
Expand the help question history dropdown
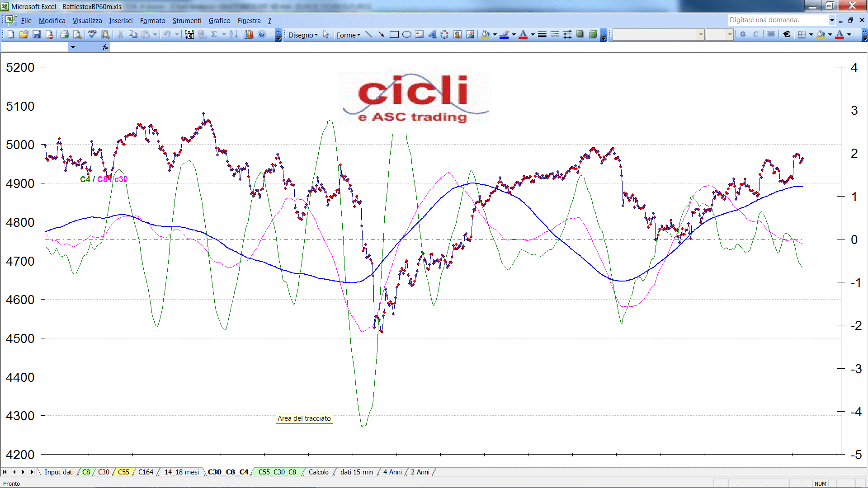(831, 20)
